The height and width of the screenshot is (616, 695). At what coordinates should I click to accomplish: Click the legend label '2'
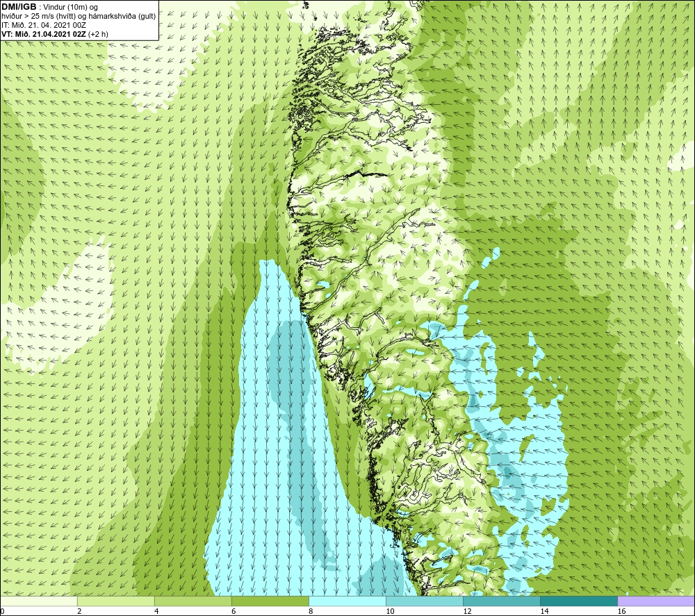coord(79,611)
